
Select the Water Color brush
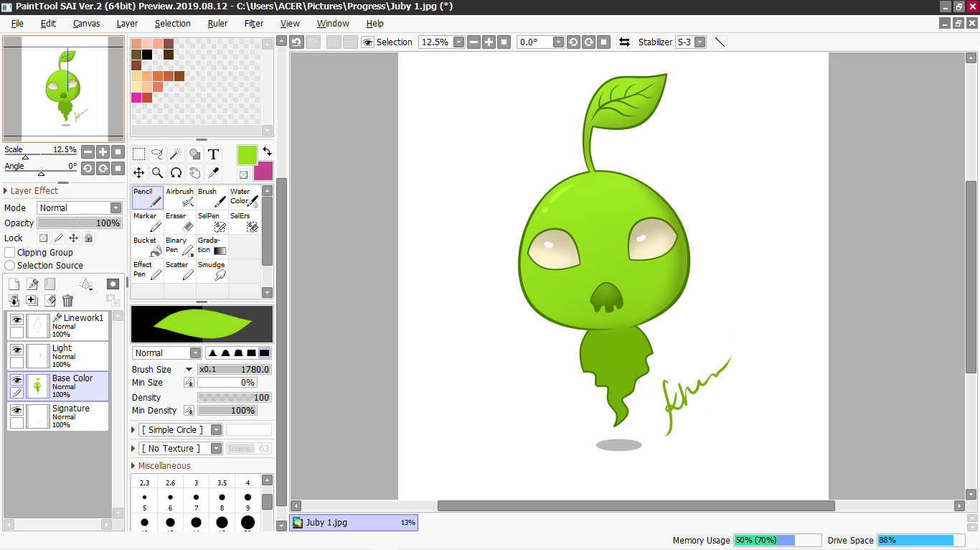(x=245, y=197)
